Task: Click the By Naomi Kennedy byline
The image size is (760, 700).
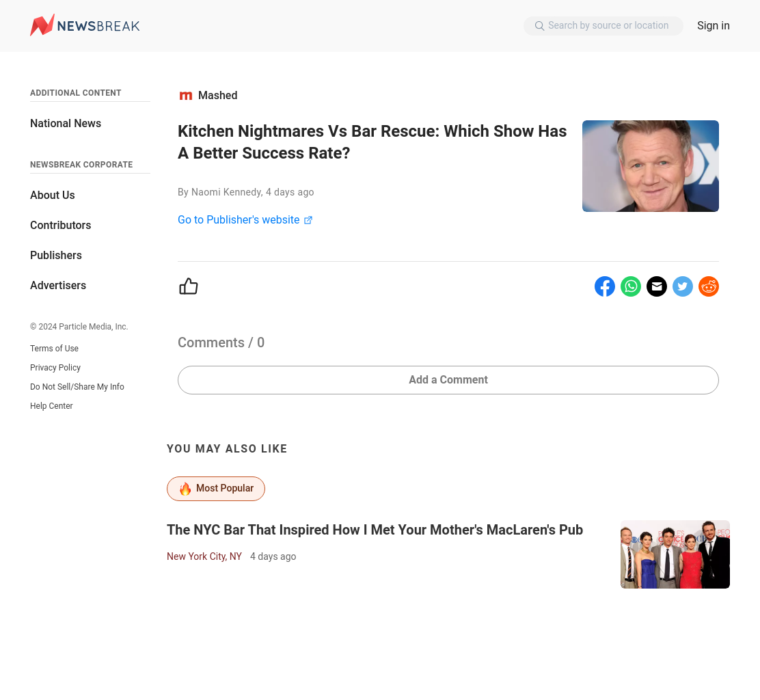Action: coord(246,193)
